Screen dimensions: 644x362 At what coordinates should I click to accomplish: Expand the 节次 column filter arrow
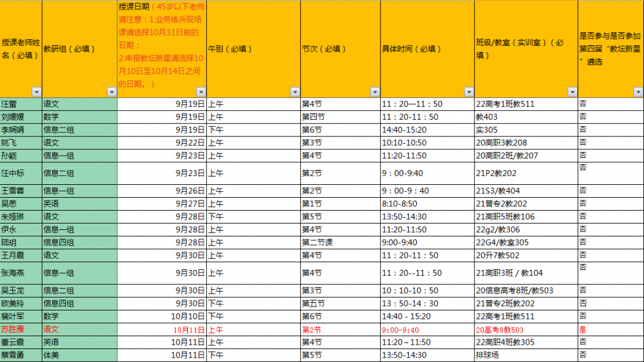click(x=375, y=92)
